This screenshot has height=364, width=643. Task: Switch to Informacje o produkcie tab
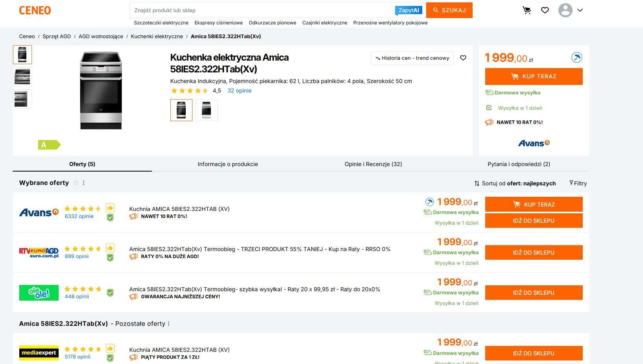[x=228, y=164]
